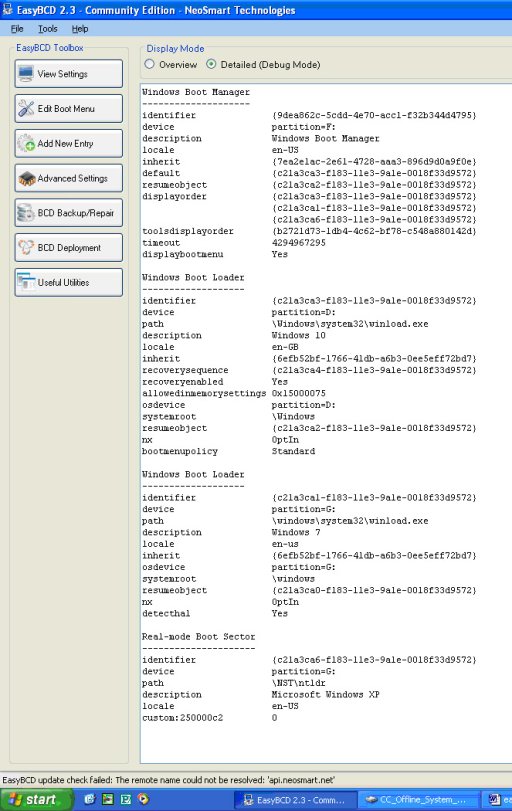The image size is (512, 811).
Task: Click the green plus icon on Add New Entry
Action: point(30,146)
